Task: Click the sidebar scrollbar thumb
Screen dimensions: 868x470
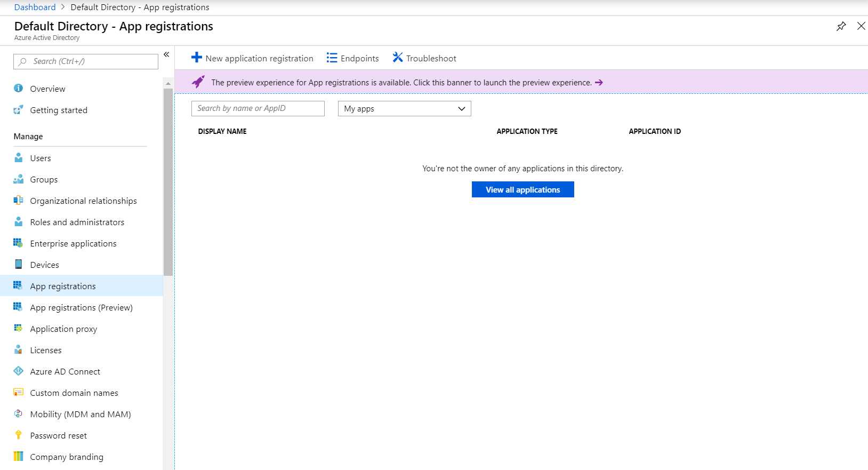Action: 168,182
